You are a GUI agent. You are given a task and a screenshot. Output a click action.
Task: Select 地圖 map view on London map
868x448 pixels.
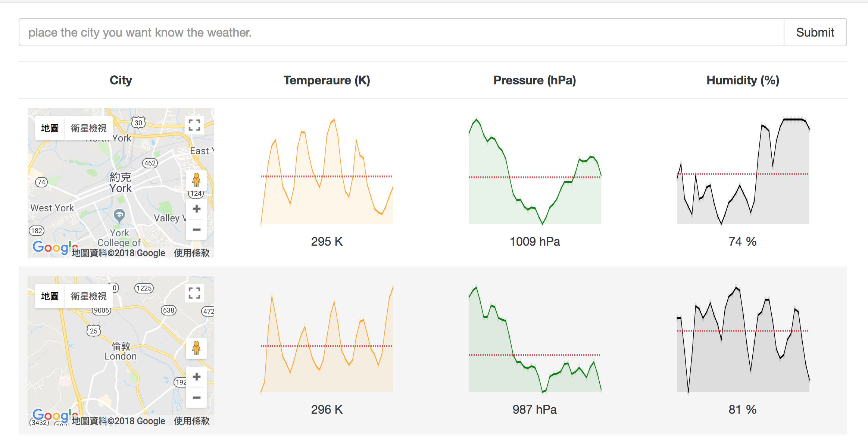click(50, 296)
